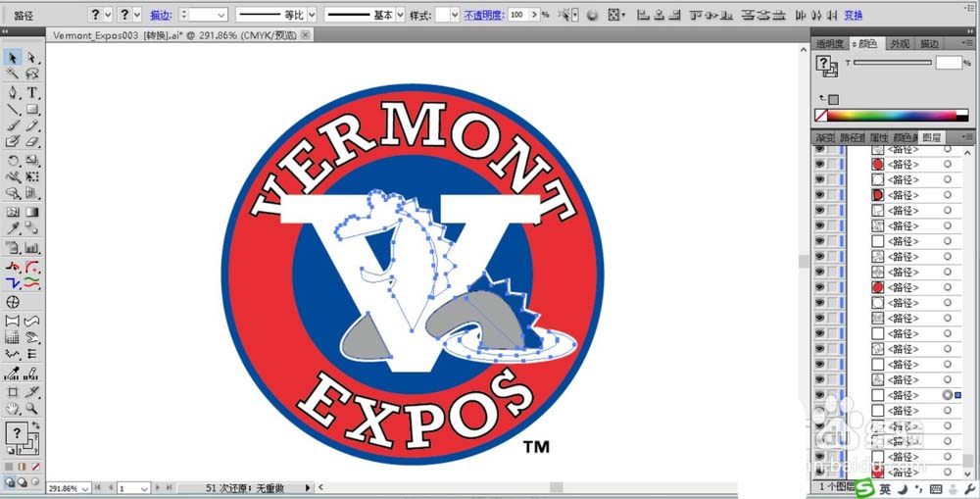Pick a color from the spectrum bar
The width and height of the screenshot is (980, 499).
coord(892,116)
